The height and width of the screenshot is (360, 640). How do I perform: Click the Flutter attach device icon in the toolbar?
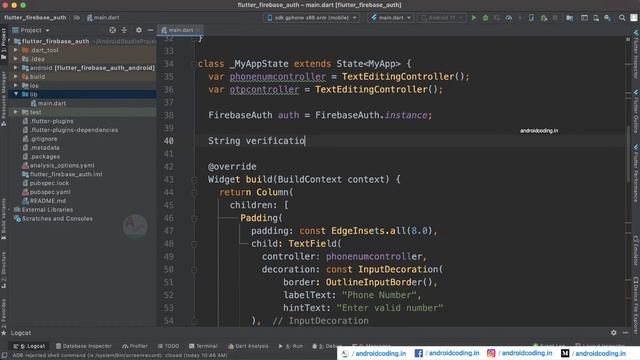[531, 18]
